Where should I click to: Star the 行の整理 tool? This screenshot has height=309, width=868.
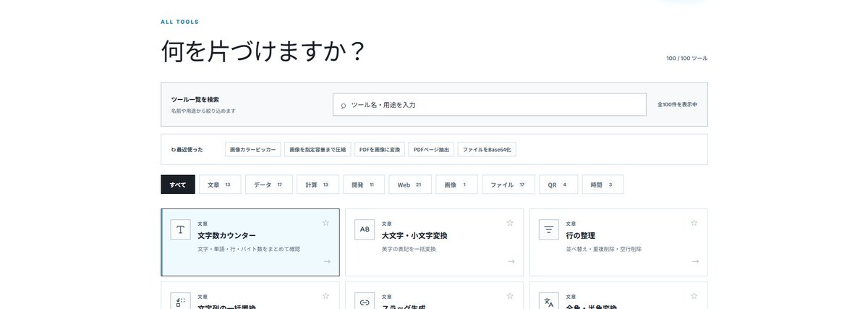tap(694, 223)
